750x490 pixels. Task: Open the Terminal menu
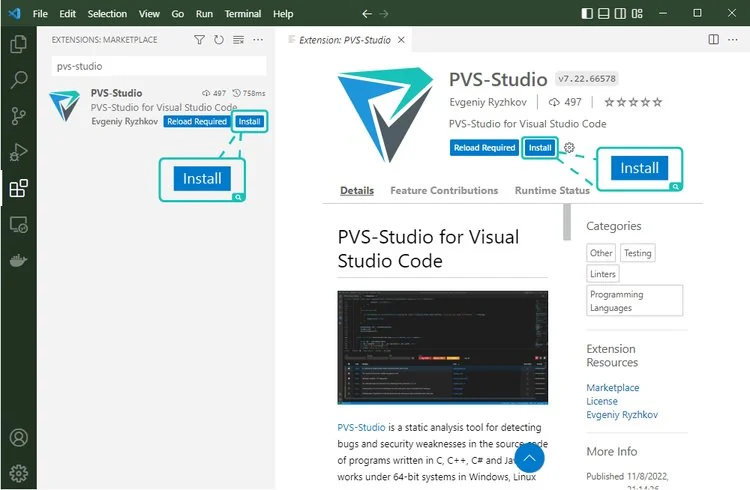(243, 14)
